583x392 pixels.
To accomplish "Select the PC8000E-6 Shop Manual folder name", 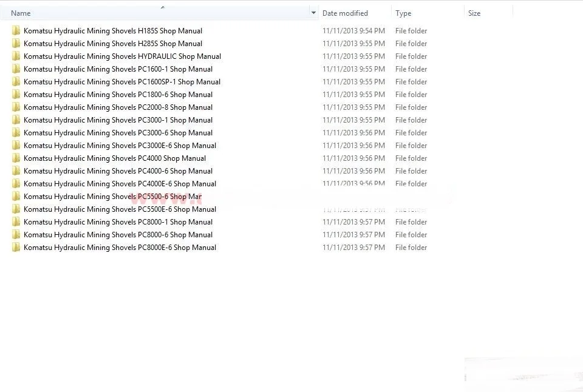I will pos(120,248).
